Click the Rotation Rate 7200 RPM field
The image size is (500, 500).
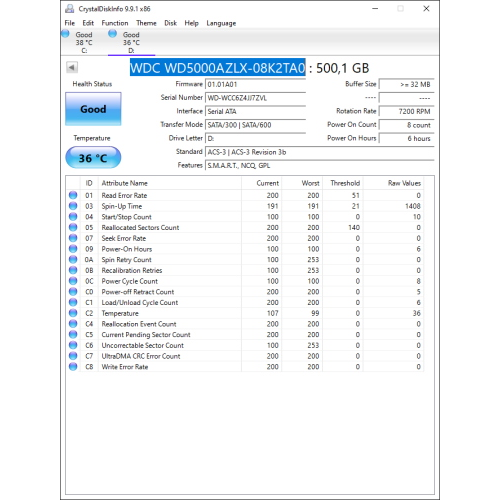(407, 111)
